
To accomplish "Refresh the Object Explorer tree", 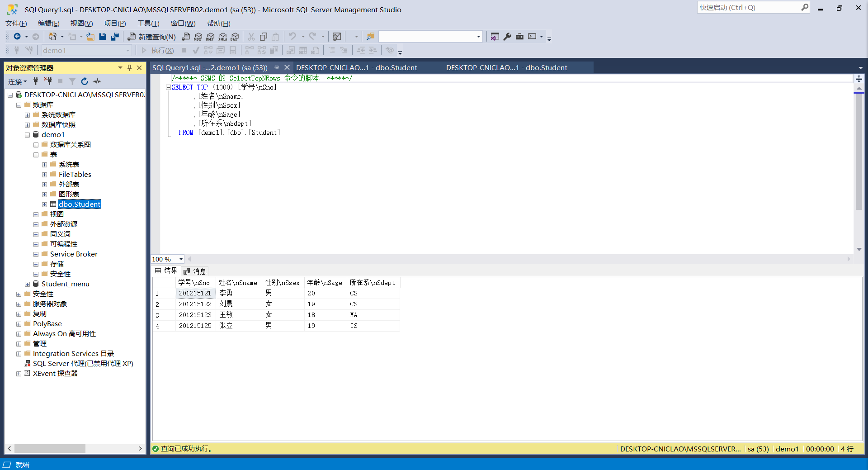I will click(85, 81).
